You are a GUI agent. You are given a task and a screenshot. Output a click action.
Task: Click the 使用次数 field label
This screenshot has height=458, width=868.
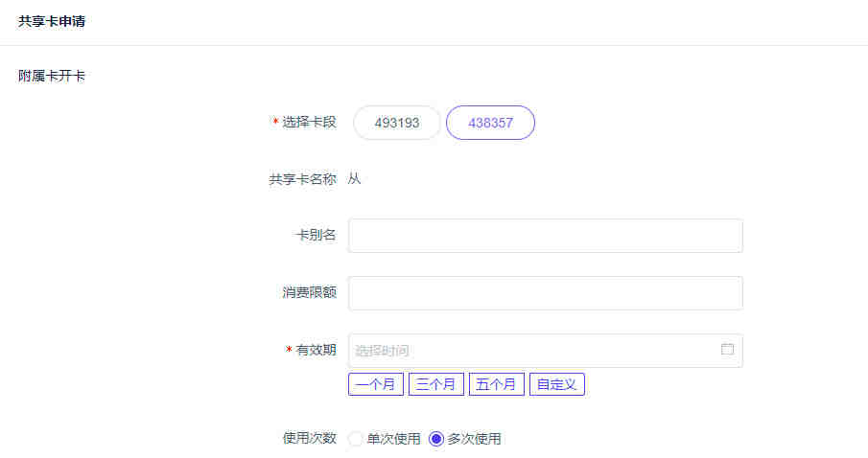click(x=309, y=439)
